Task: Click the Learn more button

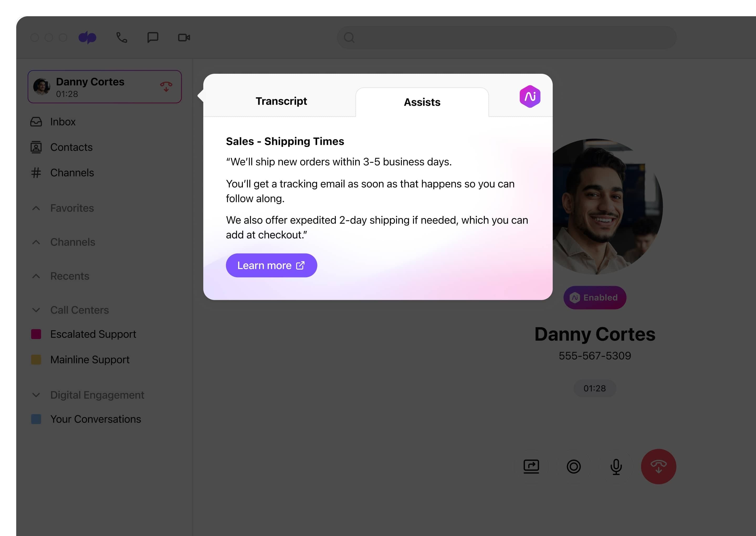Action: pos(271,265)
